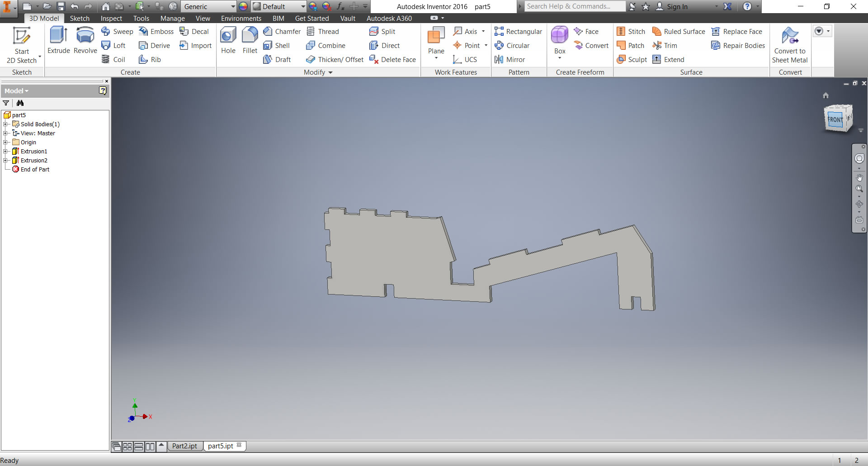Select the Mirror tool

[x=509, y=59]
